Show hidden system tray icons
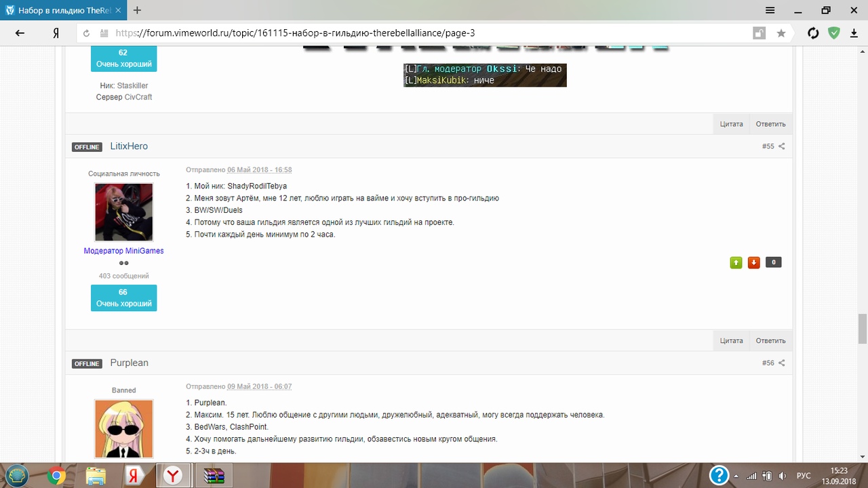 [x=736, y=476]
